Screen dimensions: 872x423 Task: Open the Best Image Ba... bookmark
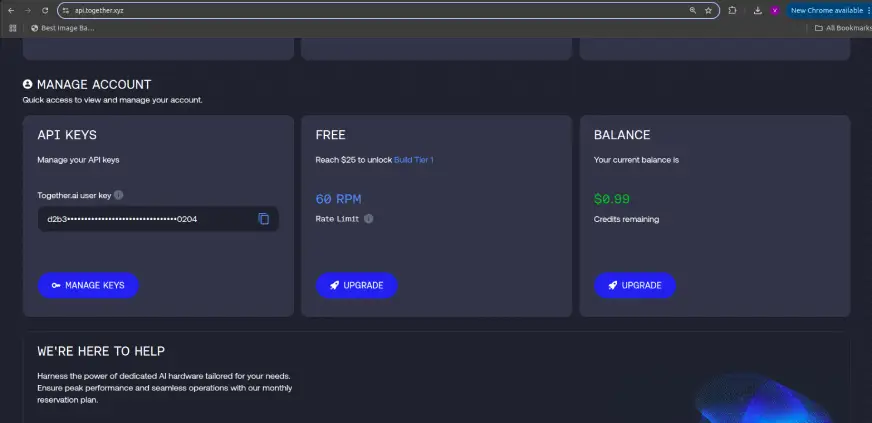62,28
